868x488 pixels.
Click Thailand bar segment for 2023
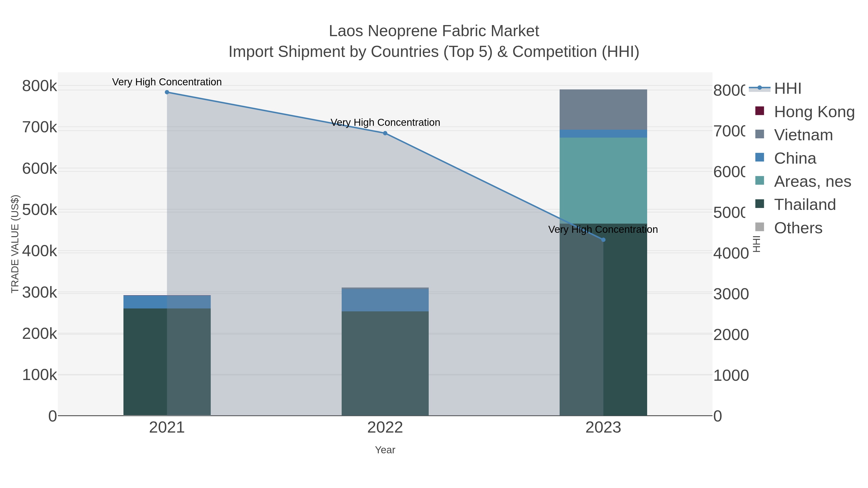603,320
